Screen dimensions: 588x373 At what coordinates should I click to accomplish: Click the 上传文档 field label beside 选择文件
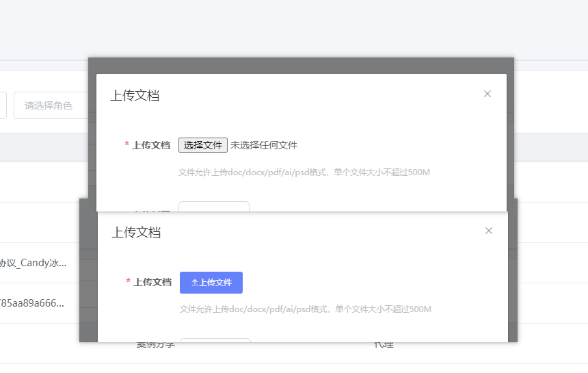[151, 145]
